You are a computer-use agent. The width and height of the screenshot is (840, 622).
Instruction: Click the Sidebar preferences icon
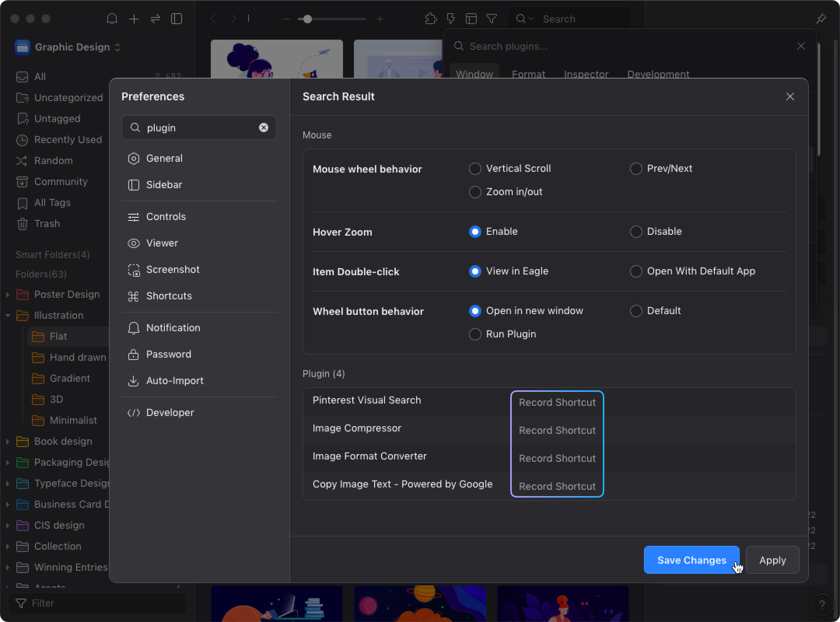133,184
